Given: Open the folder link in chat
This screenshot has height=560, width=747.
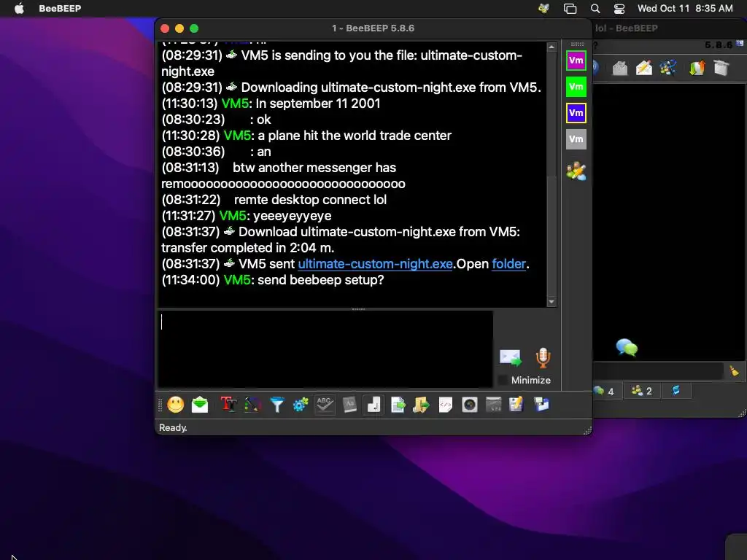Looking at the screenshot, I should tap(508, 264).
